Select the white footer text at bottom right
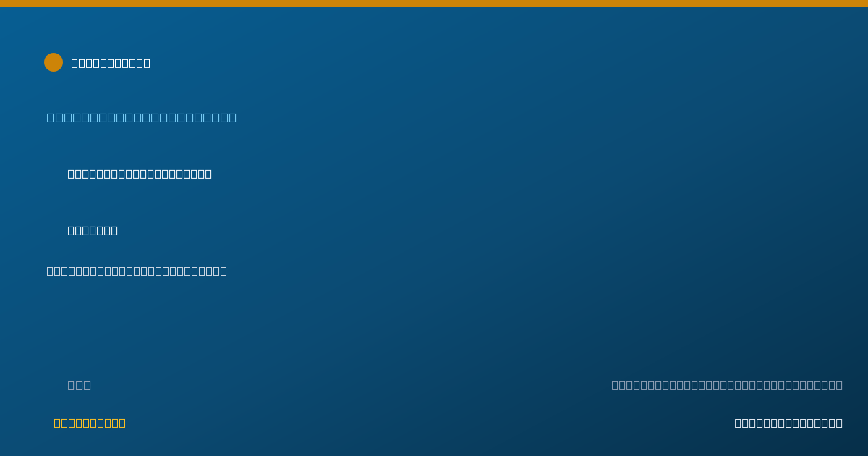 (788, 423)
